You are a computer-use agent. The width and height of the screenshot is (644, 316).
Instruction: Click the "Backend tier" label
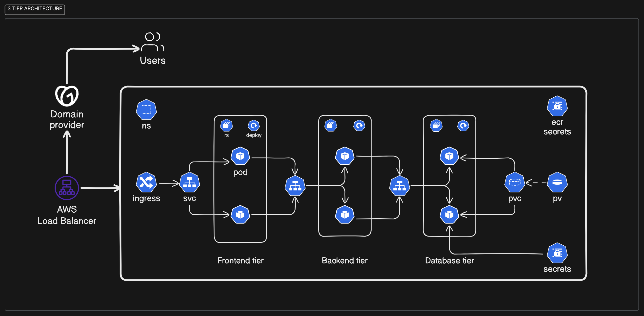[x=345, y=260]
